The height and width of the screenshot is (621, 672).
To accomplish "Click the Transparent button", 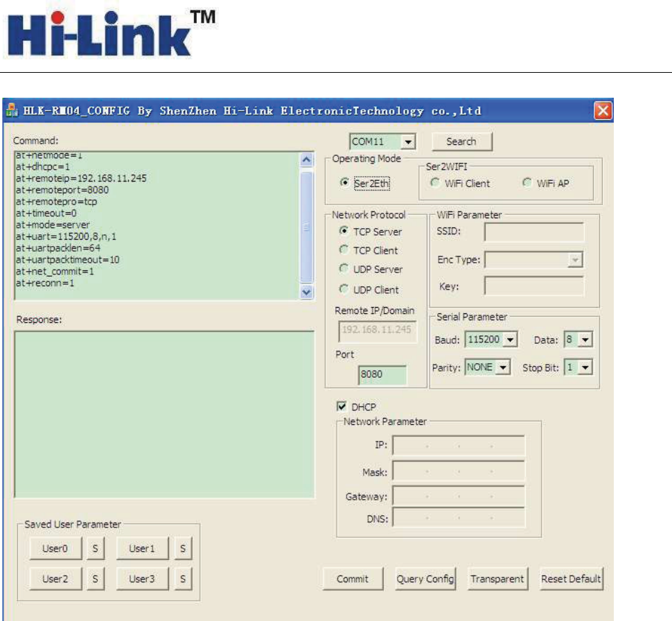I will tap(497, 579).
